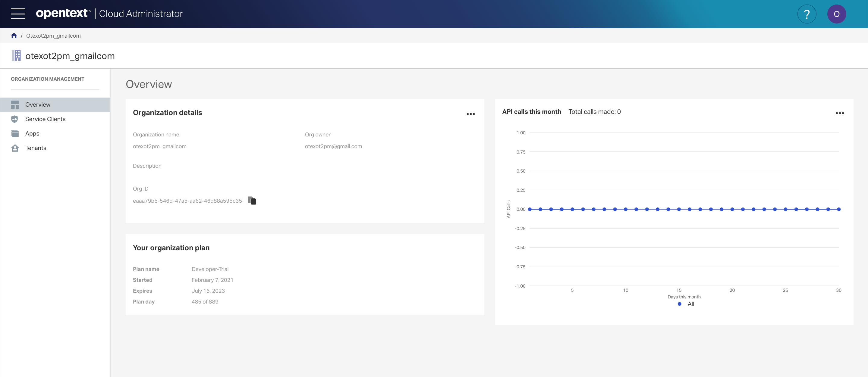This screenshot has height=377, width=868.
Task: Click the ORGANIZATION MANAGEMENT sidebar header
Action: [x=48, y=79]
